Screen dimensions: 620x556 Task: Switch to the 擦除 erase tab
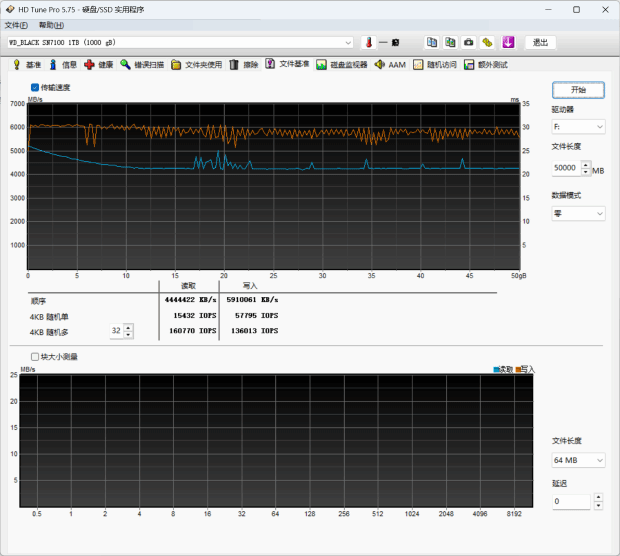click(244, 64)
